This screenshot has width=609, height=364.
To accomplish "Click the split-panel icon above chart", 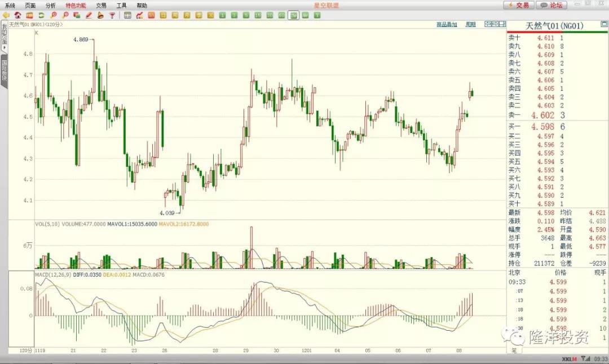I will point(502,24).
